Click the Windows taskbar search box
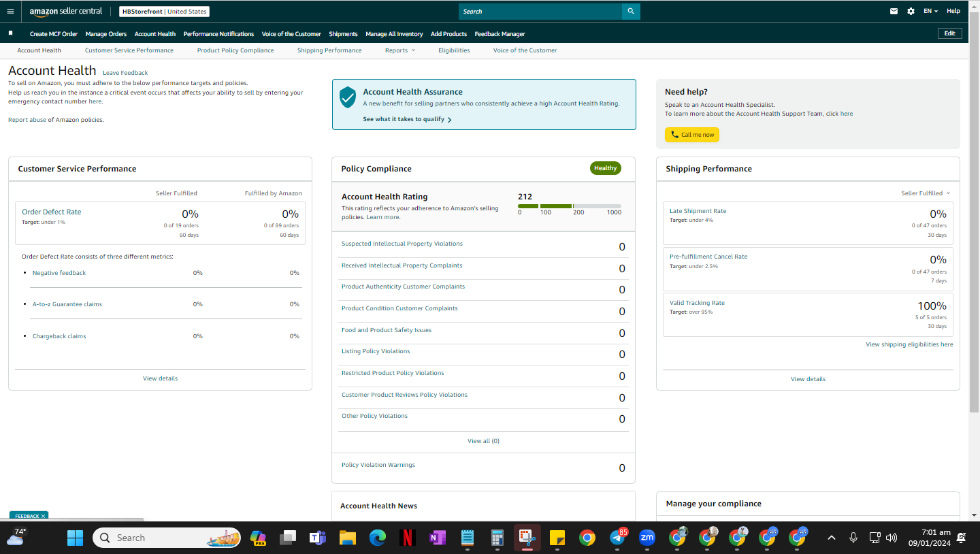Viewport: 980px width, 554px height. click(167, 538)
